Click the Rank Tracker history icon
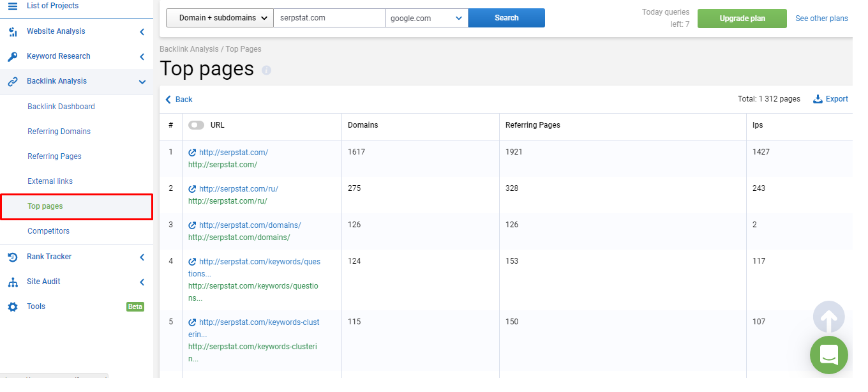This screenshot has height=392, width=868. 13,257
